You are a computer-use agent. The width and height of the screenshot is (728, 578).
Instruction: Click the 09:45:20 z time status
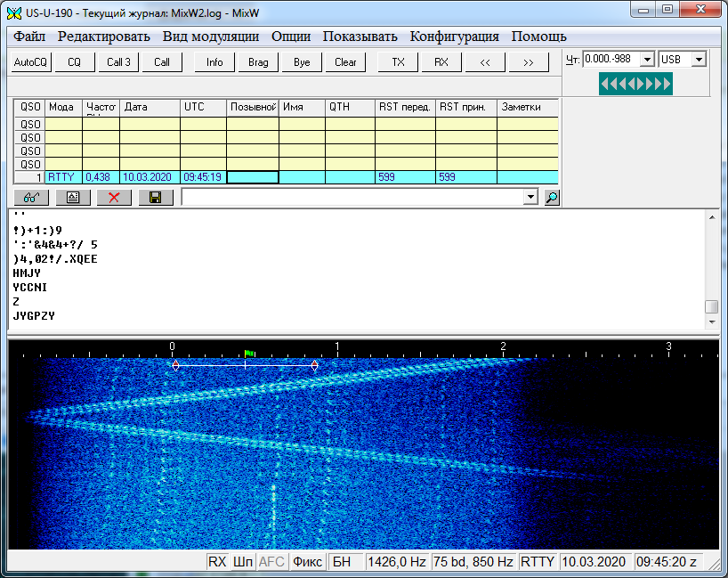coord(667,562)
